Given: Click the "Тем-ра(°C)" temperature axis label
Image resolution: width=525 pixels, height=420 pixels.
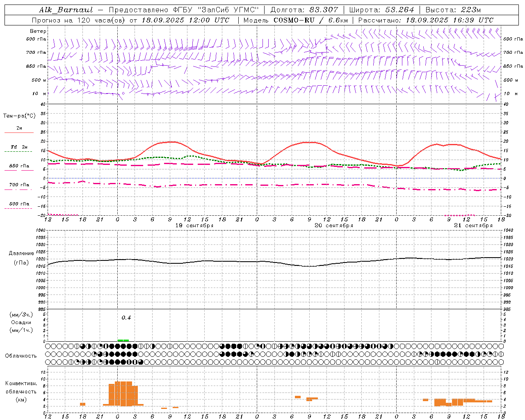Looking at the screenshot, I should click(20, 116).
